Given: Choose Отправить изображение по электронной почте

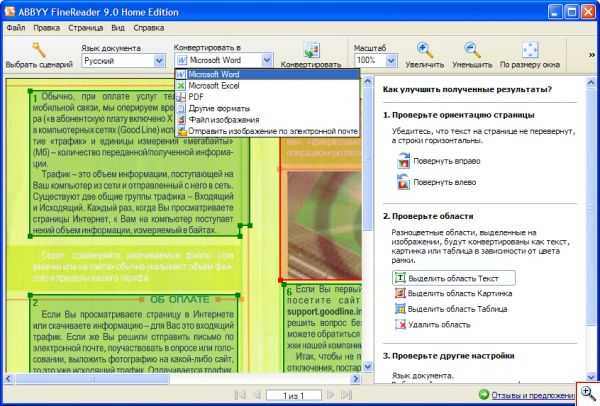Looking at the screenshot, I should [267, 131].
